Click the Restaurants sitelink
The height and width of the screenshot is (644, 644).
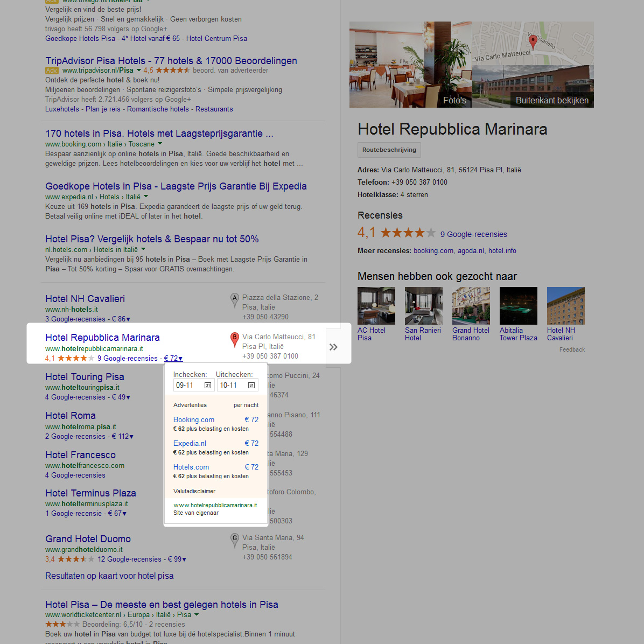214,109
